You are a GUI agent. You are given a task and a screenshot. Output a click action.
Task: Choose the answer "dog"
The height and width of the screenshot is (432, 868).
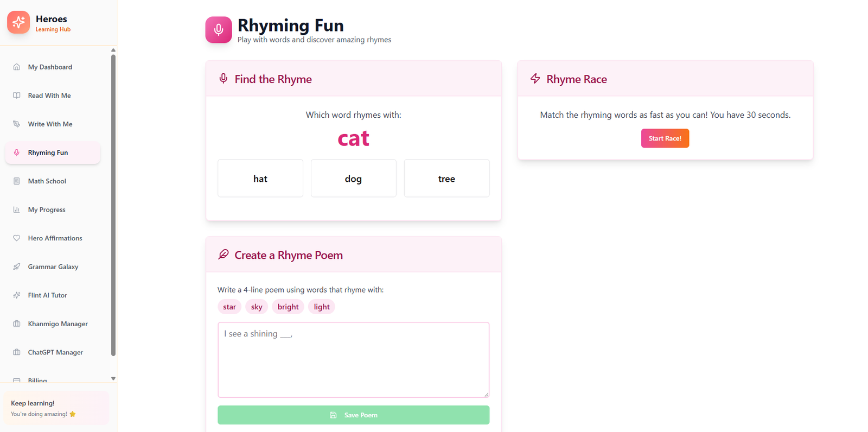pyautogui.click(x=353, y=179)
